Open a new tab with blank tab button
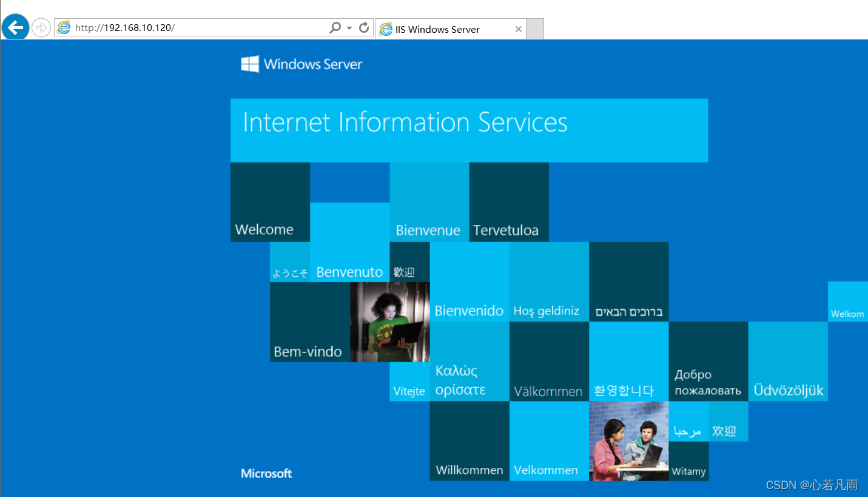Screen dimensions: 868x497 (534, 29)
